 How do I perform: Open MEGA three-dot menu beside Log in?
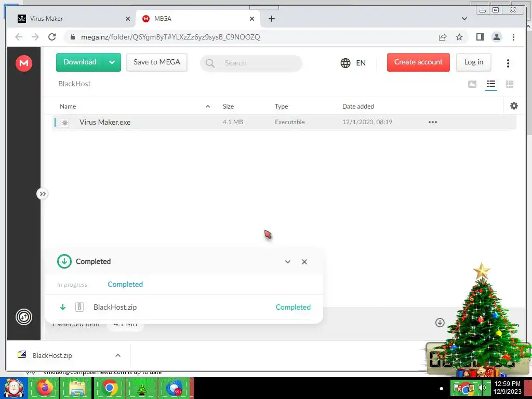coord(508,63)
